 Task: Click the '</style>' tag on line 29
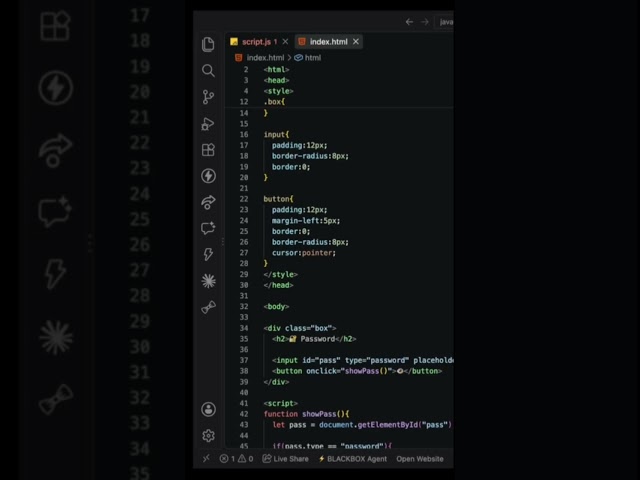point(280,274)
